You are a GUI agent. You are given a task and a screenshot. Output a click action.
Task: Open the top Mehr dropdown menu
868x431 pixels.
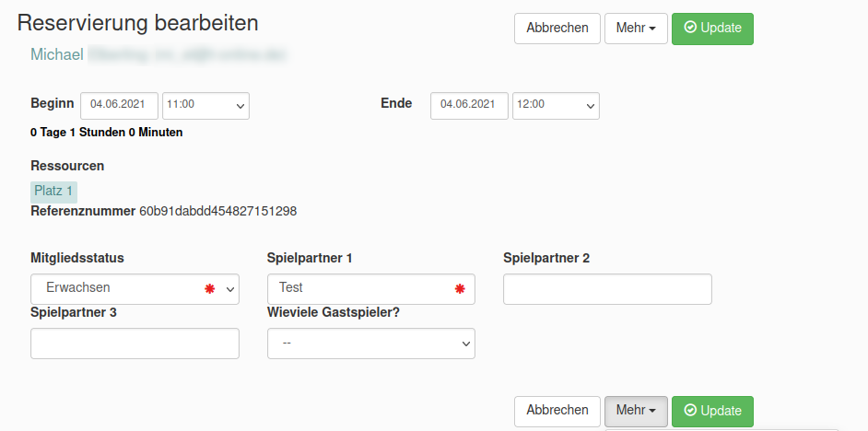[x=636, y=29]
